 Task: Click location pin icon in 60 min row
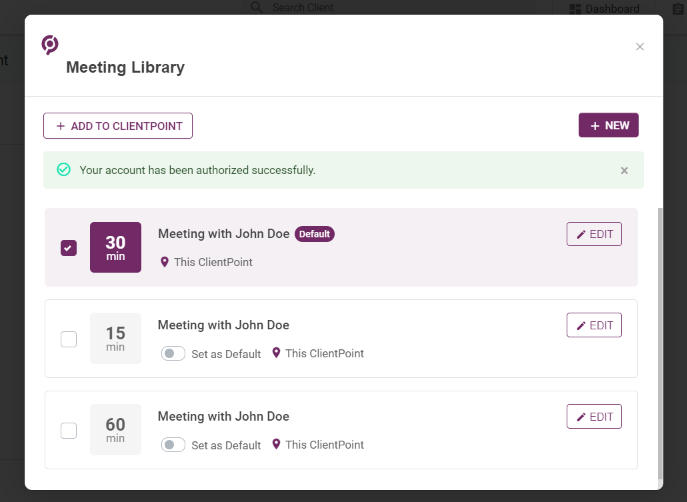click(276, 444)
